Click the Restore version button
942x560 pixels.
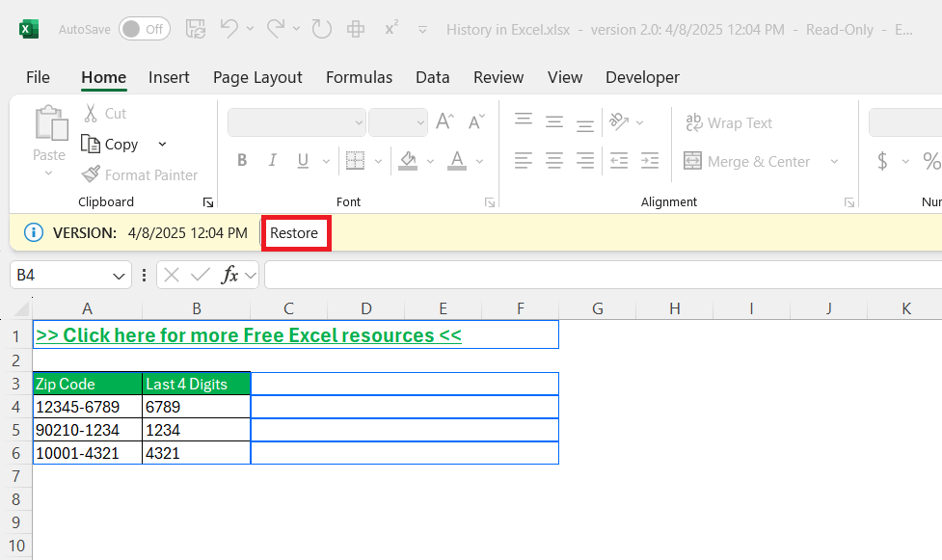pyautogui.click(x=294, y=233)
